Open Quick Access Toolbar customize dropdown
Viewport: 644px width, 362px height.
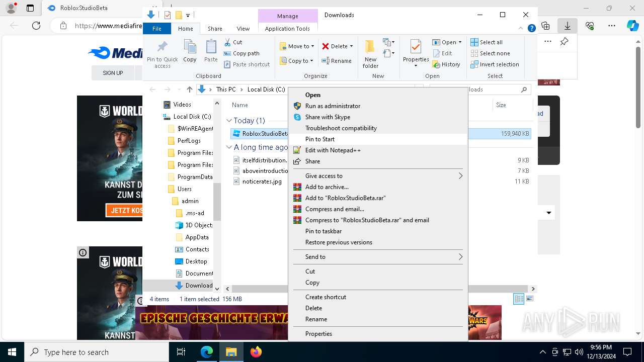[x=188, y=15]
